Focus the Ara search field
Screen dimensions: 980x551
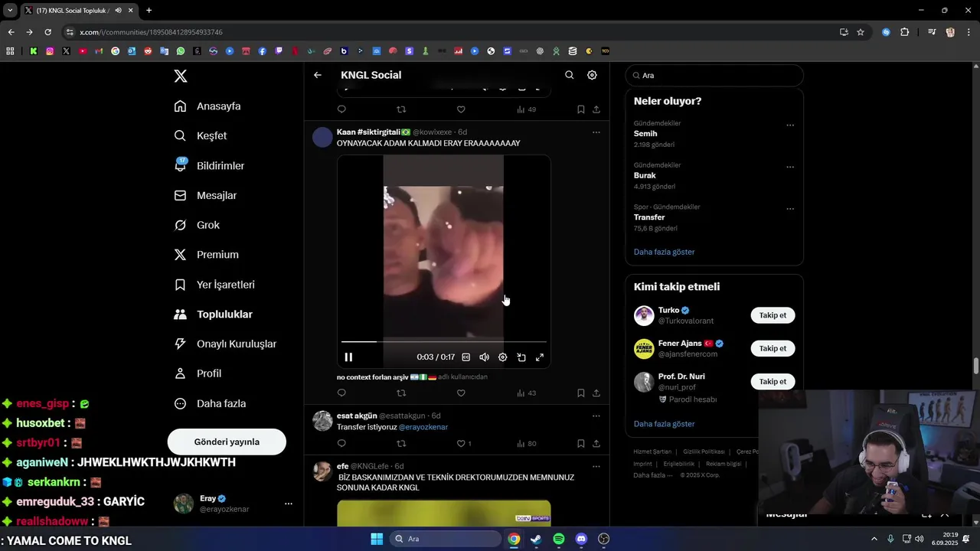click(714, 76)
